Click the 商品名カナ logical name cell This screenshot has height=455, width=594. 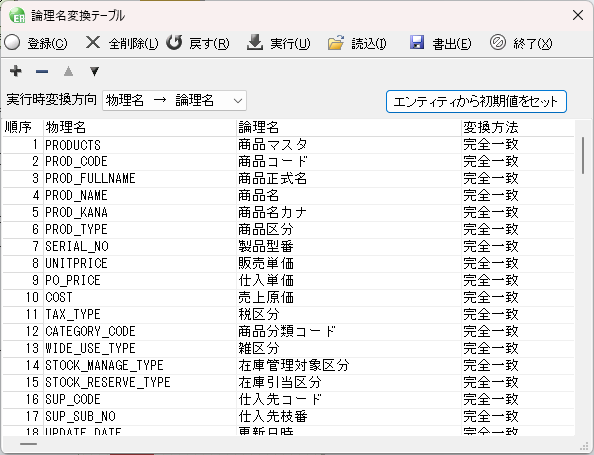(x=349, y=213)
